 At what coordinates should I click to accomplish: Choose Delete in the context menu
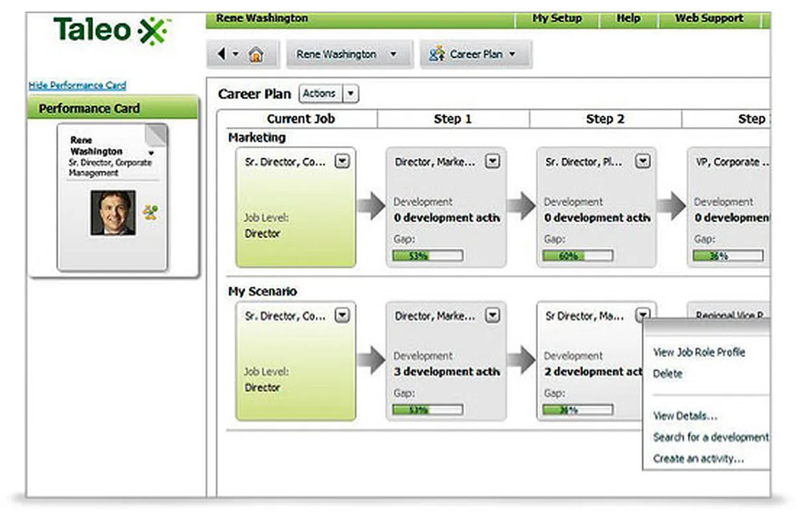pos(667,373)
